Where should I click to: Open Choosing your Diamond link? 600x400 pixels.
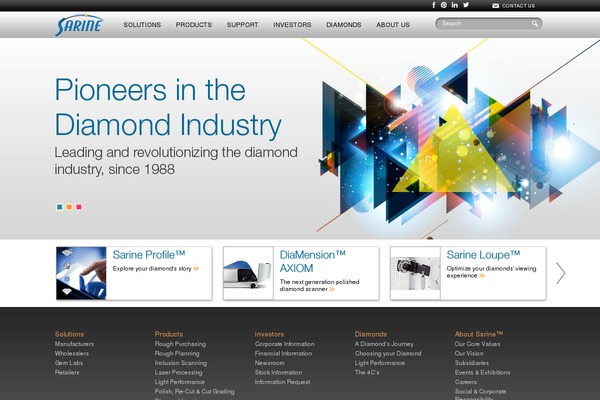(388, 354)
